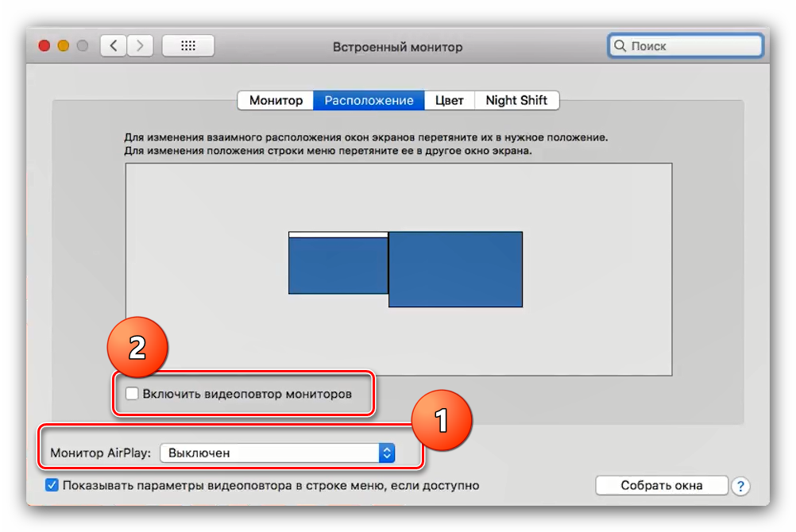The image size is (796, 532).
Task: Open the Монитор AirPlay dropdown
Action: click(277, 453)
